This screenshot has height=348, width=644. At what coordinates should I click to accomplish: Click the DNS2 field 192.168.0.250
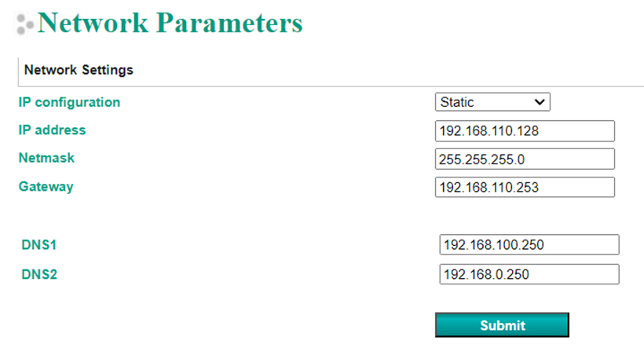[529, 274]
